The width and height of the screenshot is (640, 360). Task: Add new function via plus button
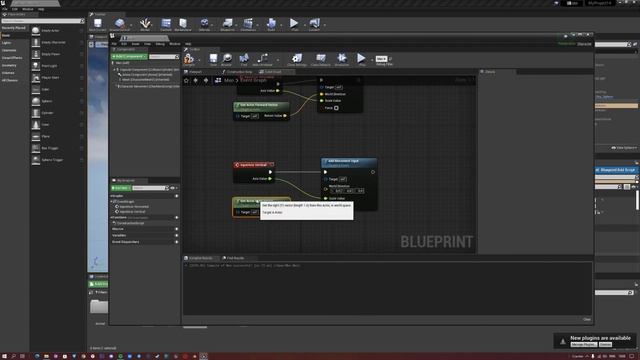(177, 218)
